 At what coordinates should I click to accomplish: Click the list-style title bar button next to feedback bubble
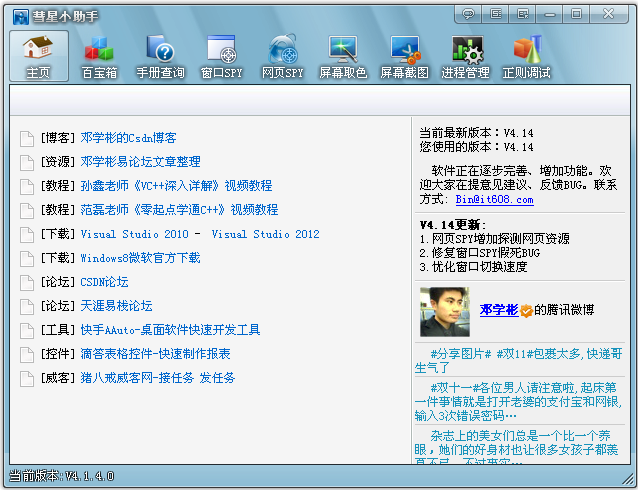click(x=495, y=14)
